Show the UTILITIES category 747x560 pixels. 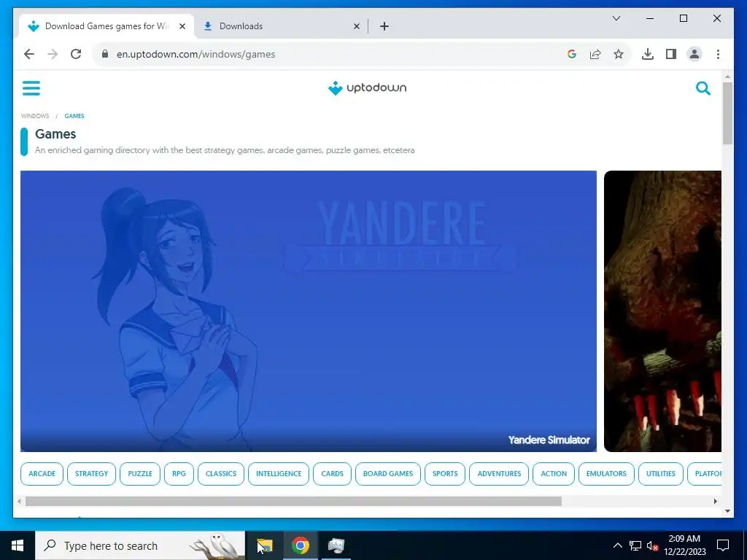(661, 474)
